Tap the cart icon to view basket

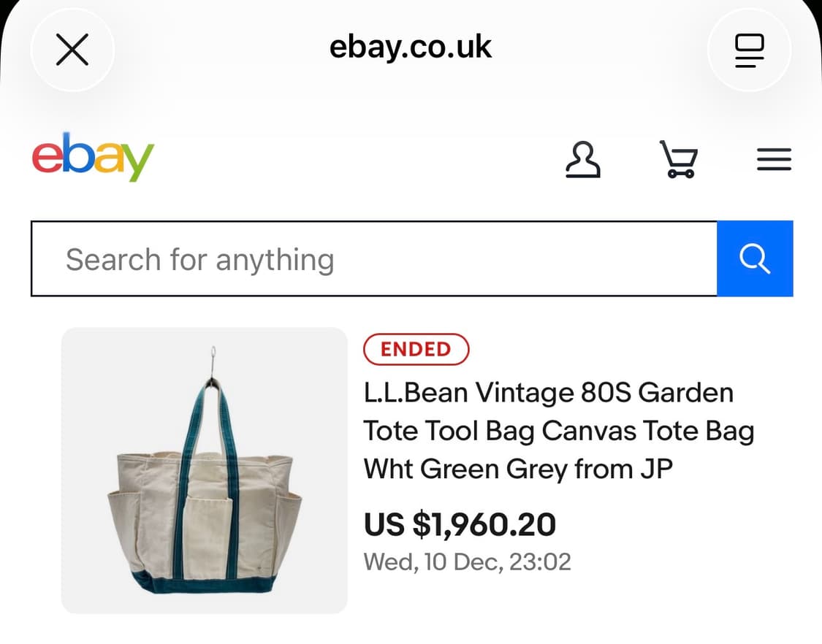coord(679,159)
